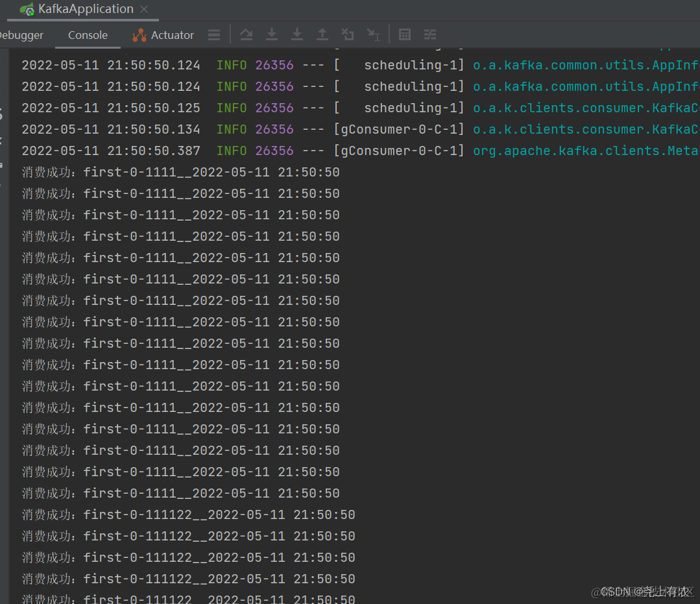Click the timestamp 2022-05-11 21:50:50.387
This screenshot has height=604, width=700.
pos(111,151)
